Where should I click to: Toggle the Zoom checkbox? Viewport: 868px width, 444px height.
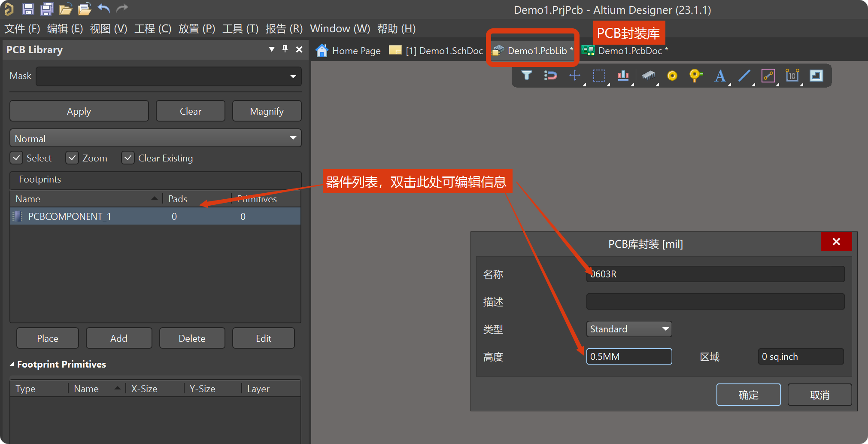(72, 158)
